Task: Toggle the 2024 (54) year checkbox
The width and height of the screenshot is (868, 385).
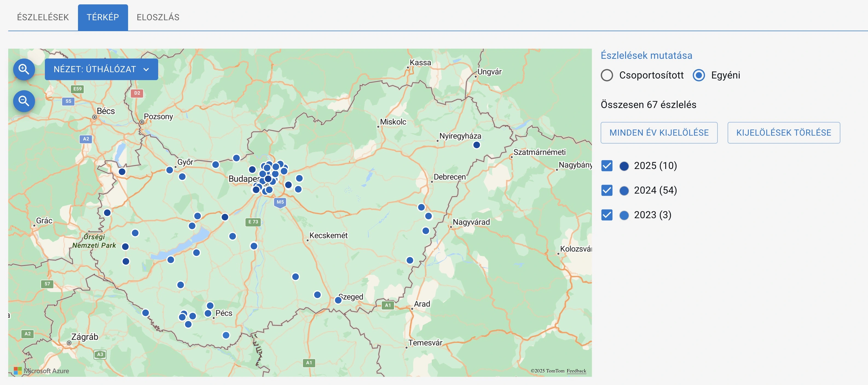Action: 607,190
